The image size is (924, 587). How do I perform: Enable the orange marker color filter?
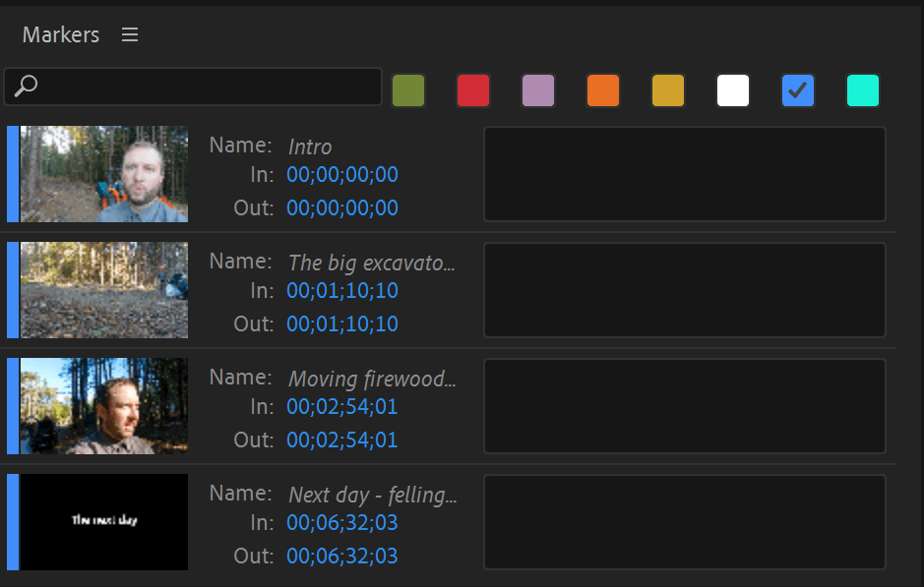[x=603, y=90]
